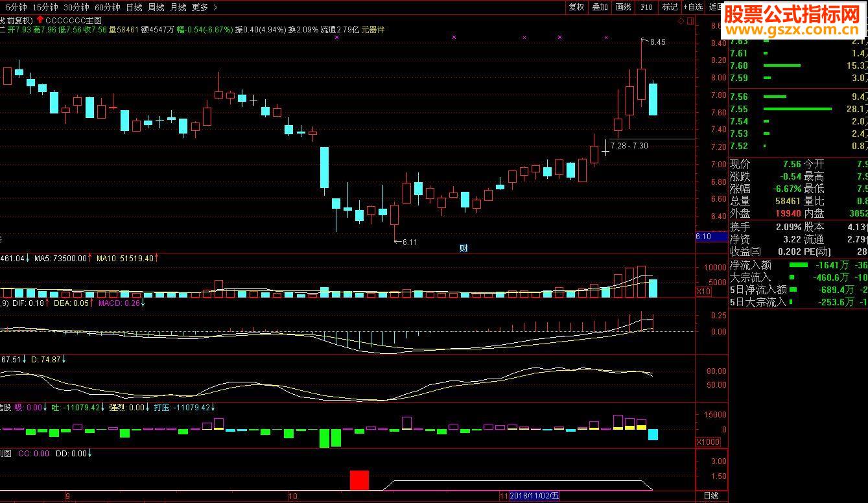Click the 7.28 - 7.30 gap annotation

pos(629,146)
